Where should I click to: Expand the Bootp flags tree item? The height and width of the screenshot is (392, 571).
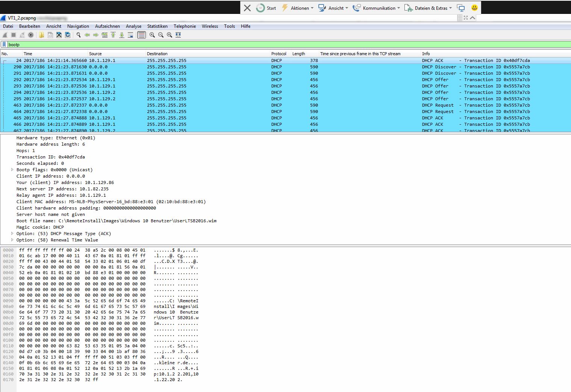(12, 170)
